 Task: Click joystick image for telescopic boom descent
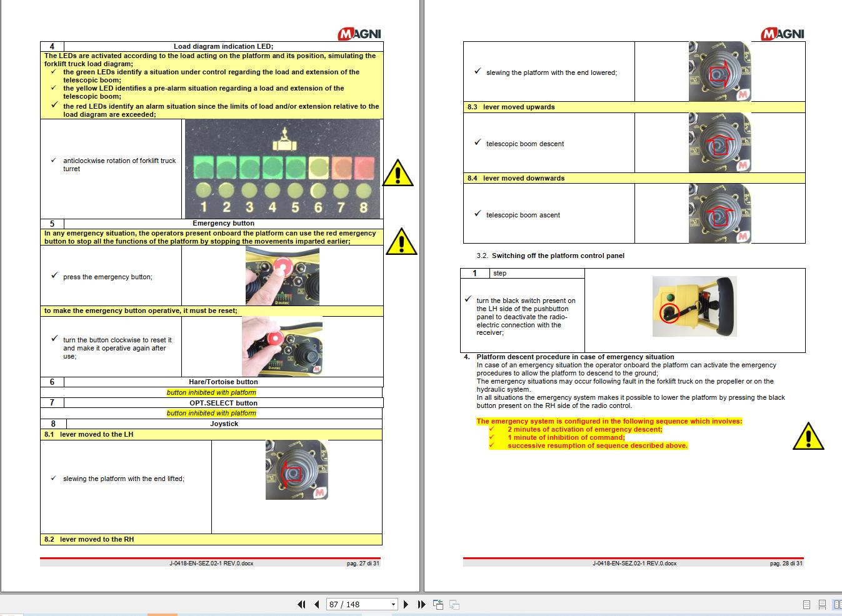[720, 142]
